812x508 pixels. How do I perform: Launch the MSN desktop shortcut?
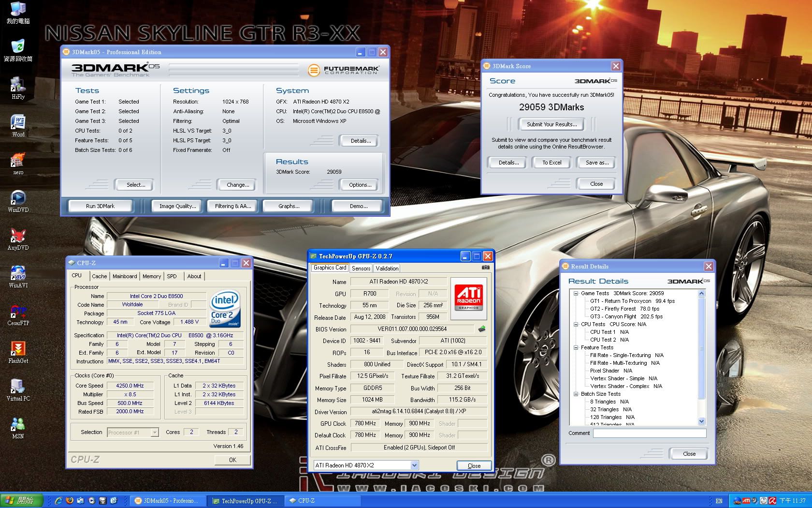(18, 428)
